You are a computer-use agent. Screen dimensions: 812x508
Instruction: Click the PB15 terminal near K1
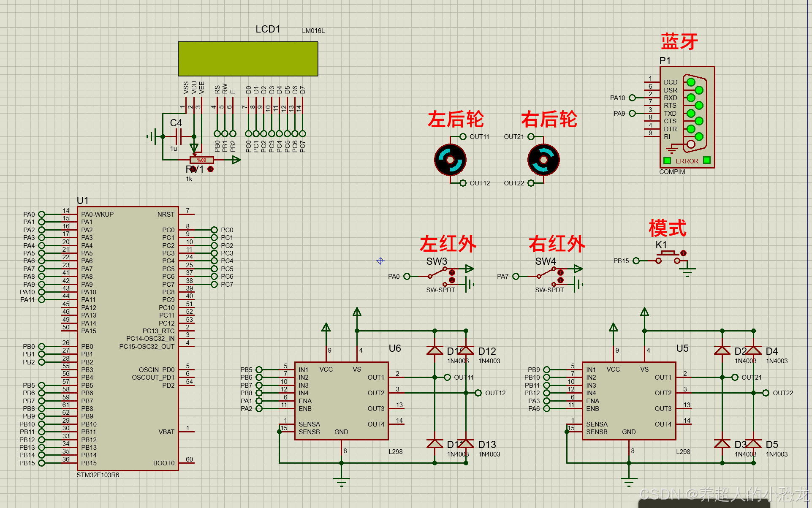(636, 261)
